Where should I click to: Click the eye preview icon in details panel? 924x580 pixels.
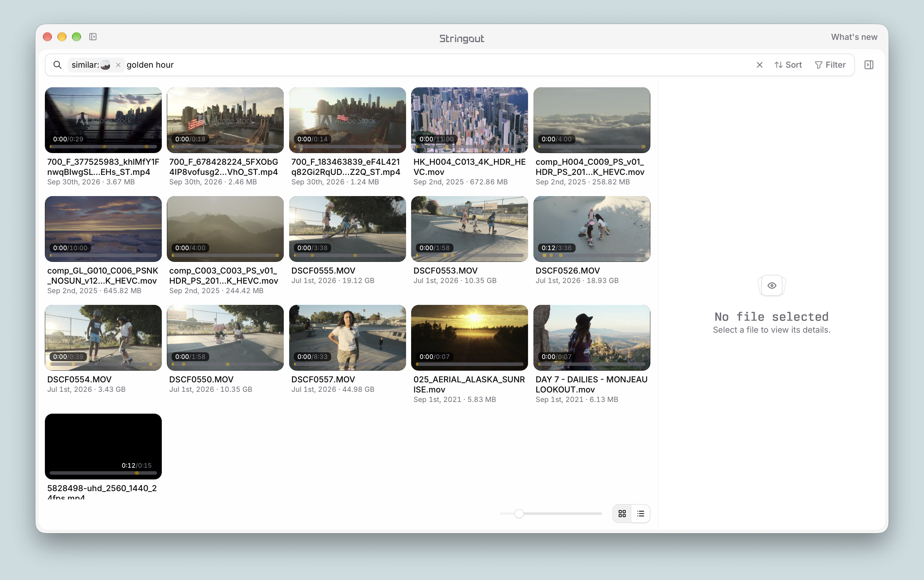pos(772,285)
